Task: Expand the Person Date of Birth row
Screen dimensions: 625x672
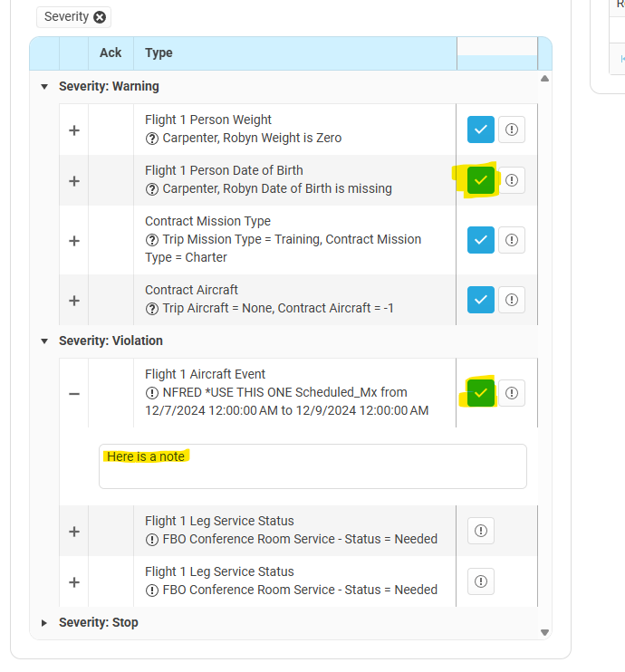Action: click(x=74, y=180)
